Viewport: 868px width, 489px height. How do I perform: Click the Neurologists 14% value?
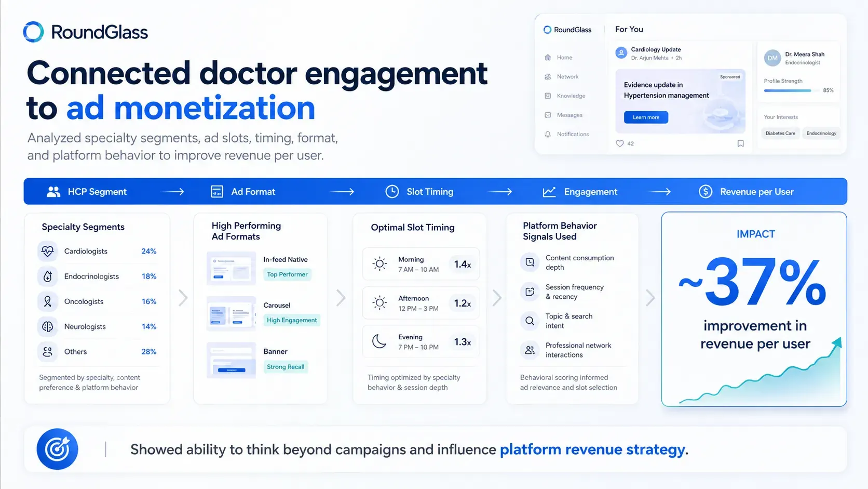click(x=149, y=327)
